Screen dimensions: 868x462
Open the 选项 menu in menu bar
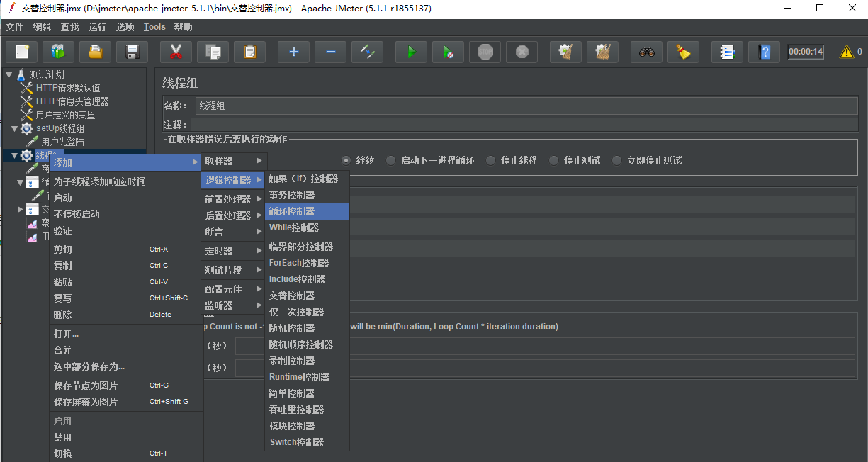pos(125,27)
